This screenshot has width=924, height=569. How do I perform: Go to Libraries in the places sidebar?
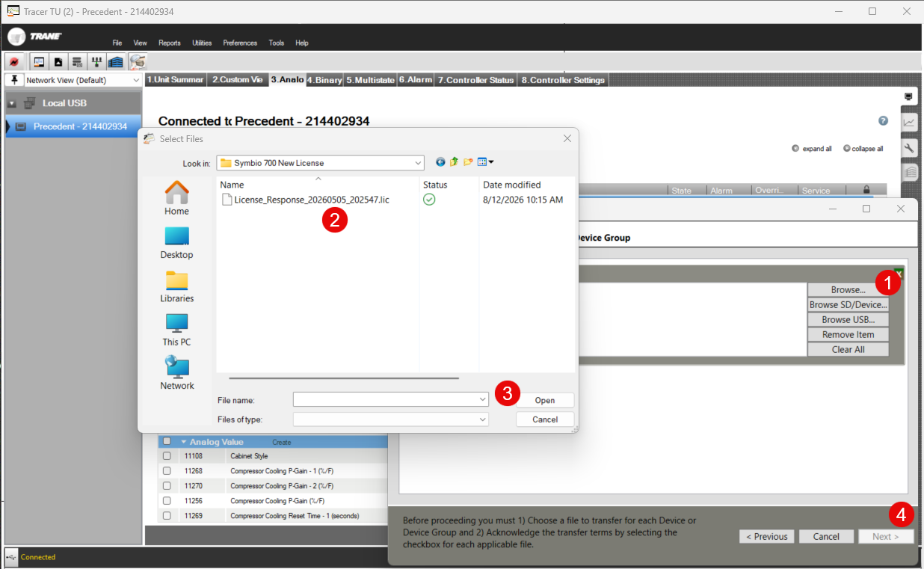(176, 286)
